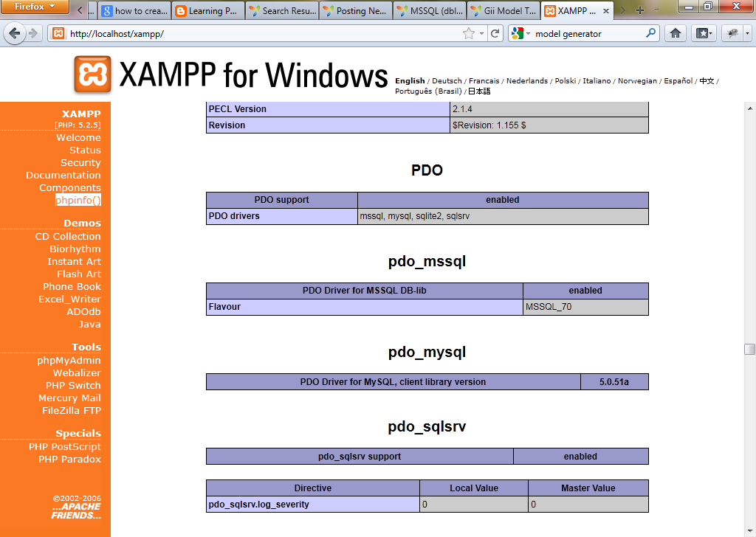Open the Firefox application menu
This screenshot has width=756, height=537.
coord(35,7)
